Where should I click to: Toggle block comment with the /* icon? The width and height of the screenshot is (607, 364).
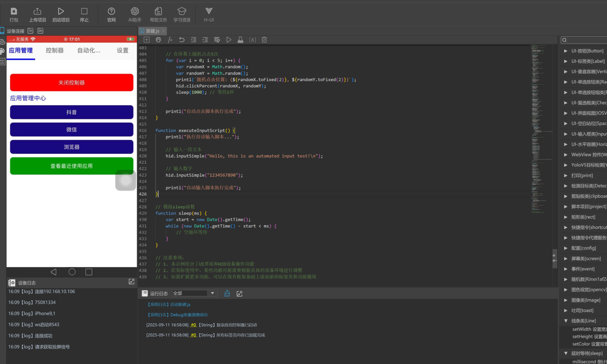[x=170, y=40]
